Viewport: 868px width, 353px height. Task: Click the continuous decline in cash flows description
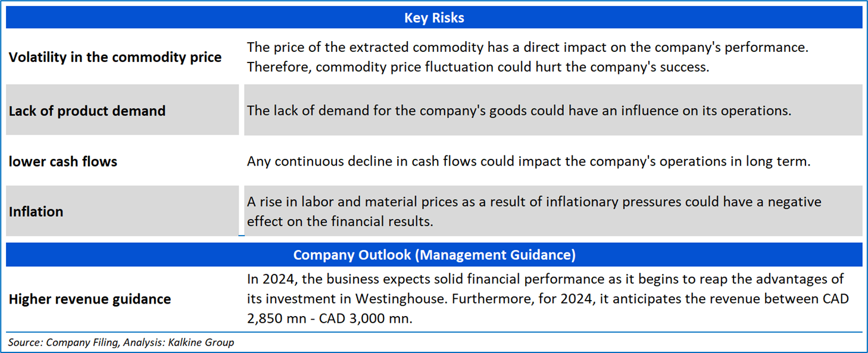[x=529, y=161]
